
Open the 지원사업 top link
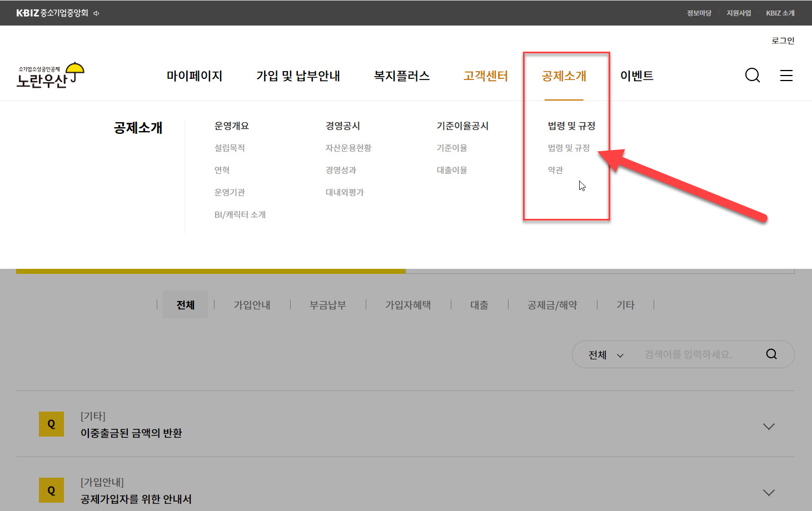(x=739, y=13)
